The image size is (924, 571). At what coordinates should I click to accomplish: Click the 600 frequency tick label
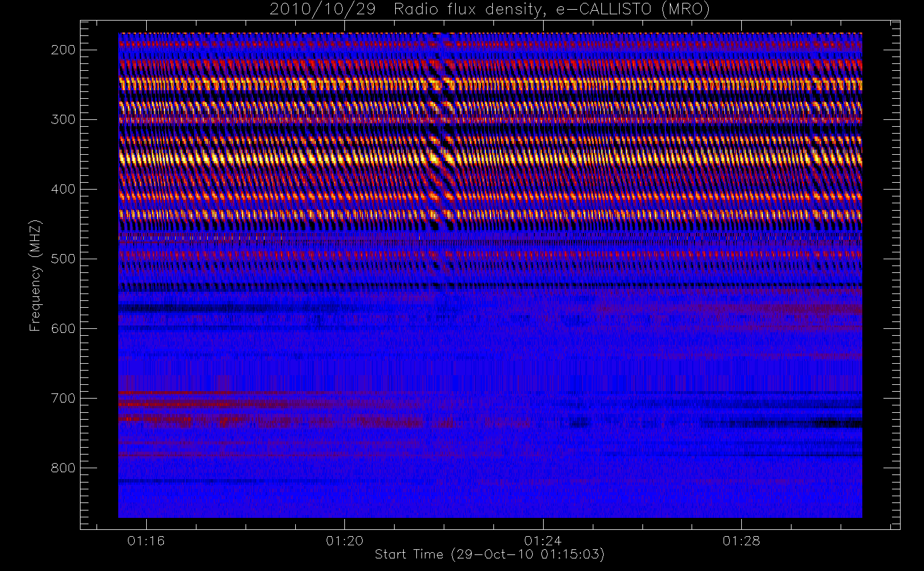(x=63, y=328)
